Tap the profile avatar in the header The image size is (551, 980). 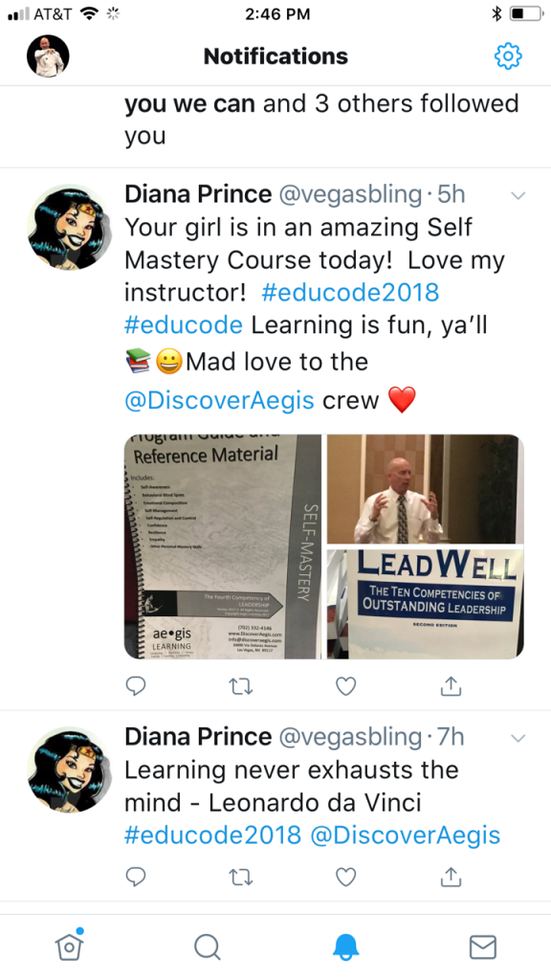pos(48,56)
